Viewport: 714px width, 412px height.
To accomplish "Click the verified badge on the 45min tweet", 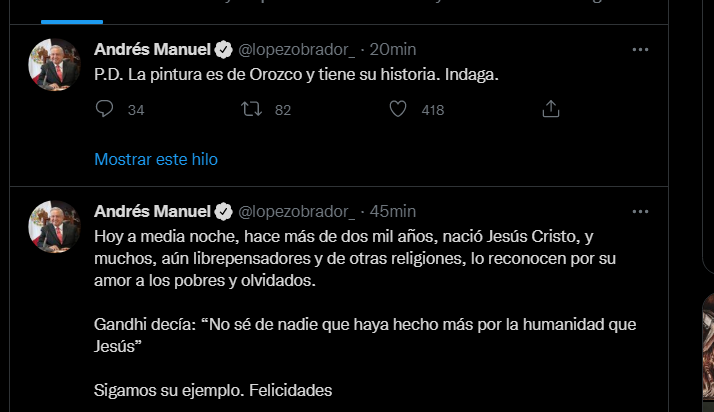I will [x=224, y=211].
